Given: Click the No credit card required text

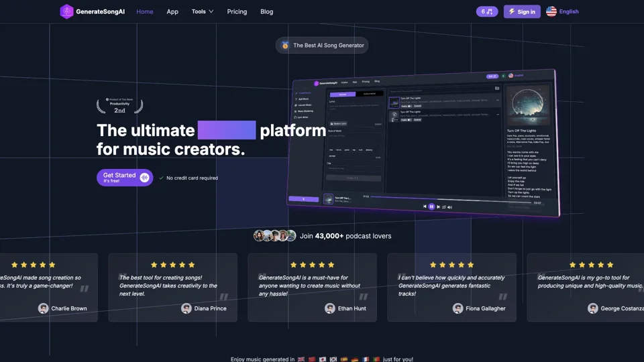Looking at the screenshot, I should (x=193, y=178).
